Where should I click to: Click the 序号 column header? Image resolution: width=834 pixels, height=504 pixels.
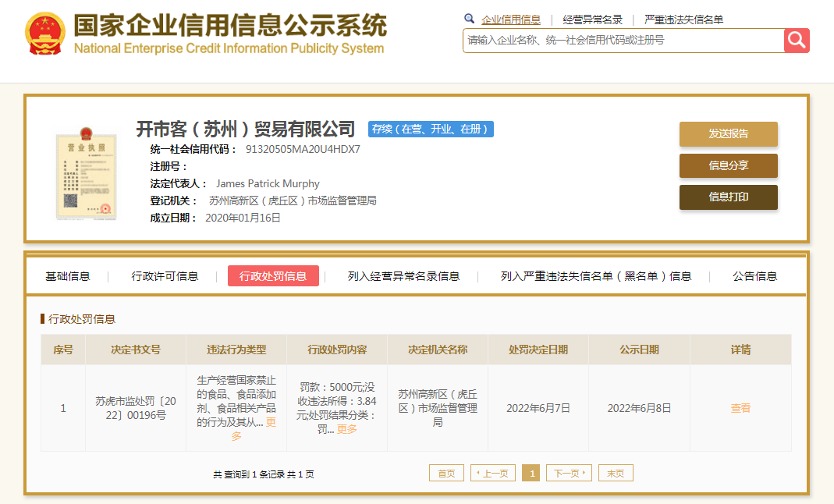[x=63, y=350]
